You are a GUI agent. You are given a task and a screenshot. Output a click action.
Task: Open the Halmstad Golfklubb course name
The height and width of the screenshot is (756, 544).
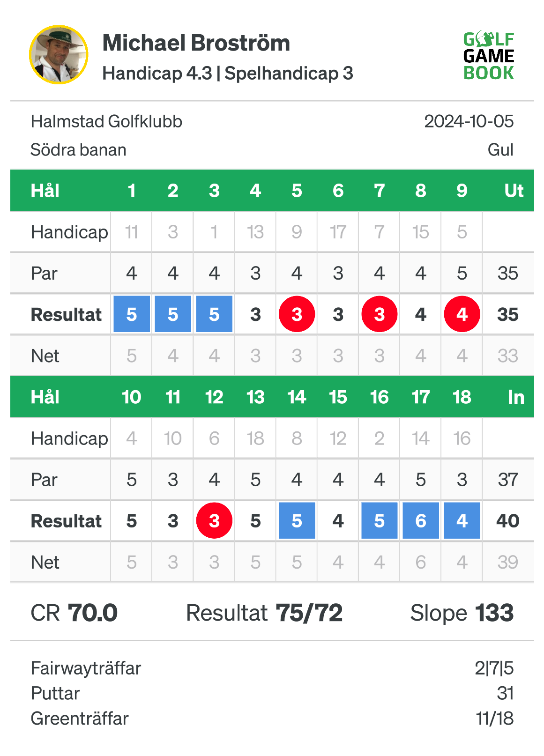click(106, 122)
